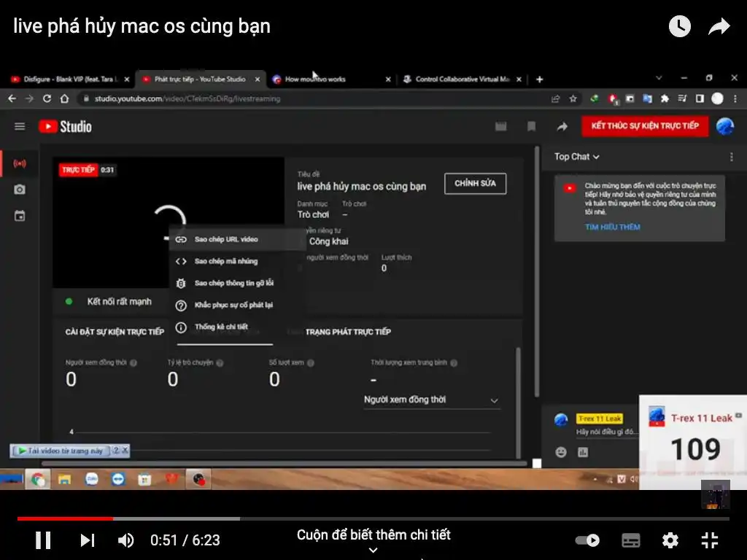Open the Người xem đồng thời dropdown

click(x=432, y=400)
